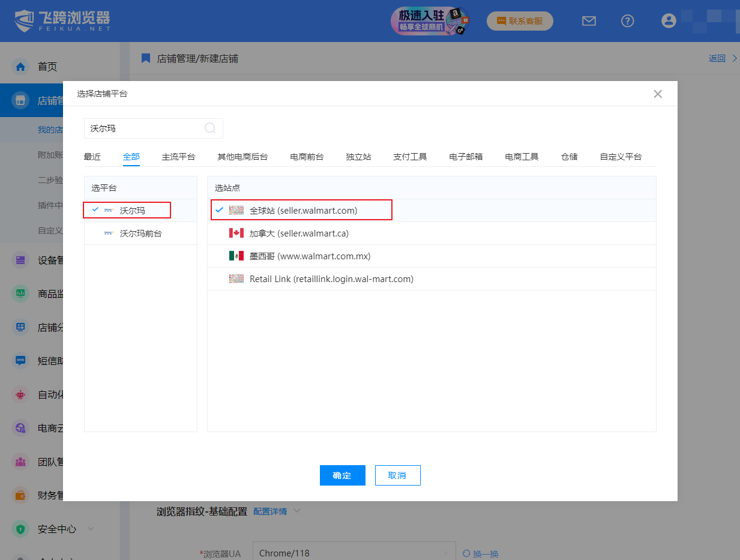Switch to the 独立站 tab

click(x=358, y=157)
